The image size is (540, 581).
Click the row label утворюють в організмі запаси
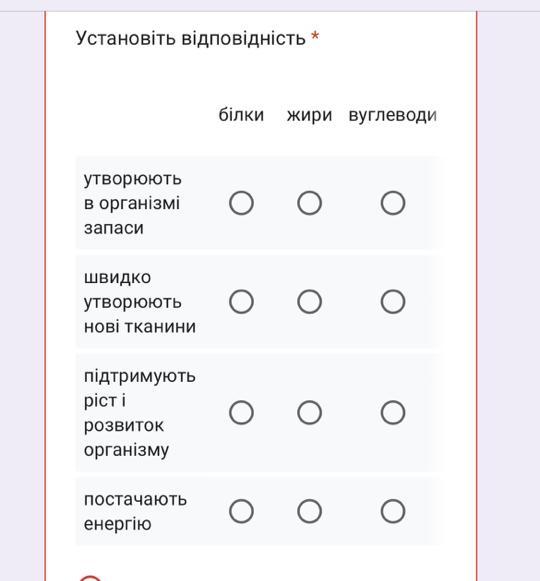pos(133,203)
